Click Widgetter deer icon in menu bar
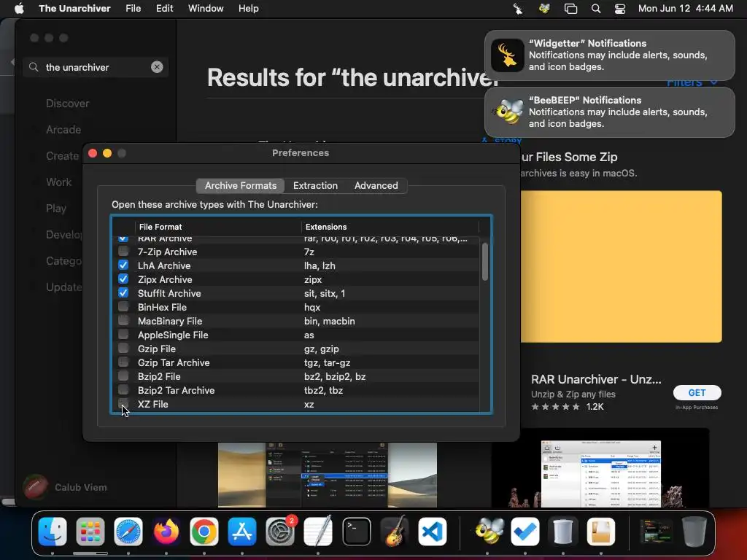The height and width of the screenshot is (560, 747). [518, 8]
